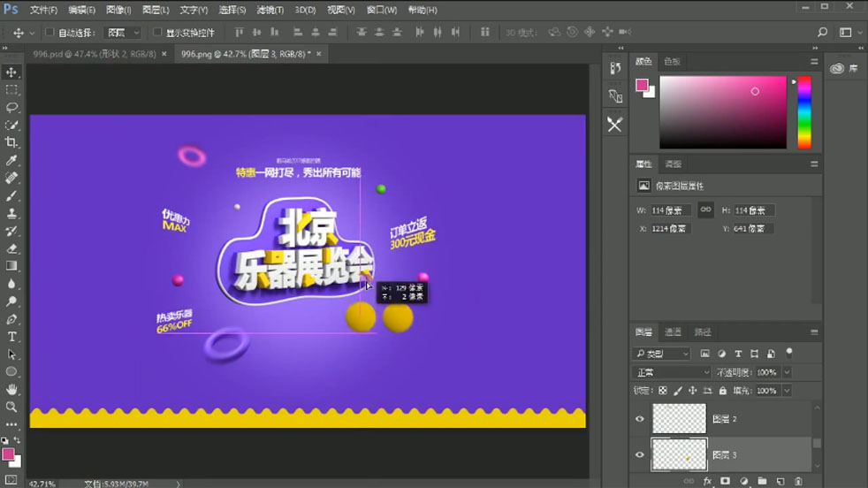868x488 pixels.
Task: Select the 图层 2 layer thumbnail
Action: (x=679, y=419)
